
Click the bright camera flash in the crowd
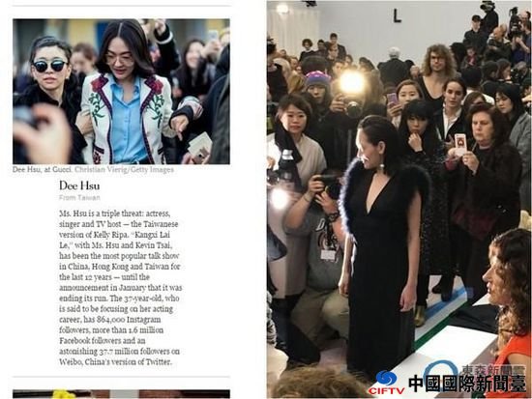pos(352,83)
